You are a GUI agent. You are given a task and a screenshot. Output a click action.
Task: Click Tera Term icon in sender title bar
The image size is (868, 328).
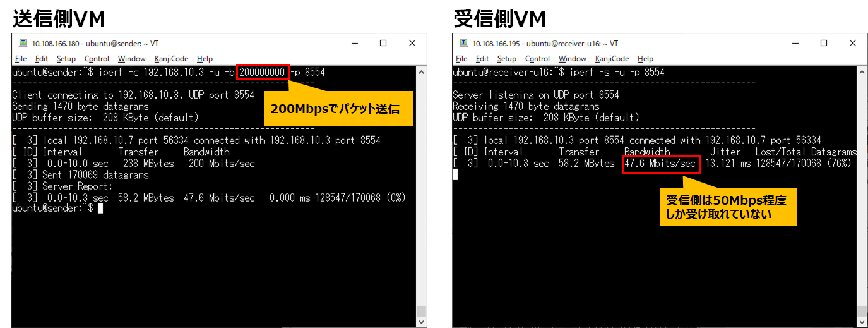pos(23,43)
